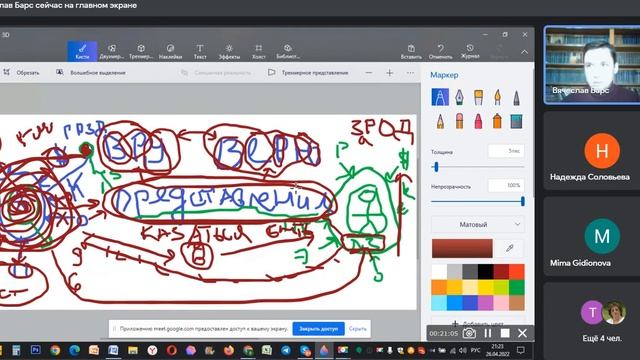The height and width of the screenshot is (360, 640).
Task: Click Вячеслав Барс video tile
Action: coord(592,64)
